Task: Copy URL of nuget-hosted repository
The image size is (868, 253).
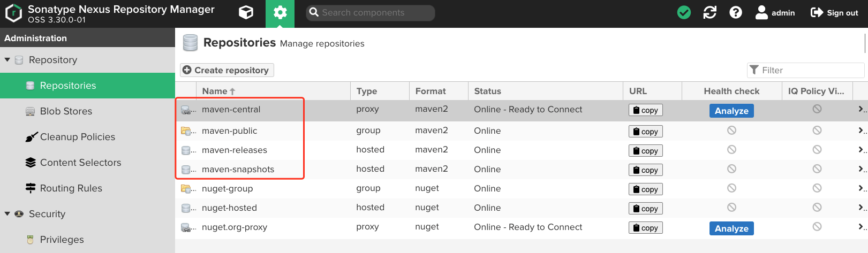Action: click(x=646, y=209)
